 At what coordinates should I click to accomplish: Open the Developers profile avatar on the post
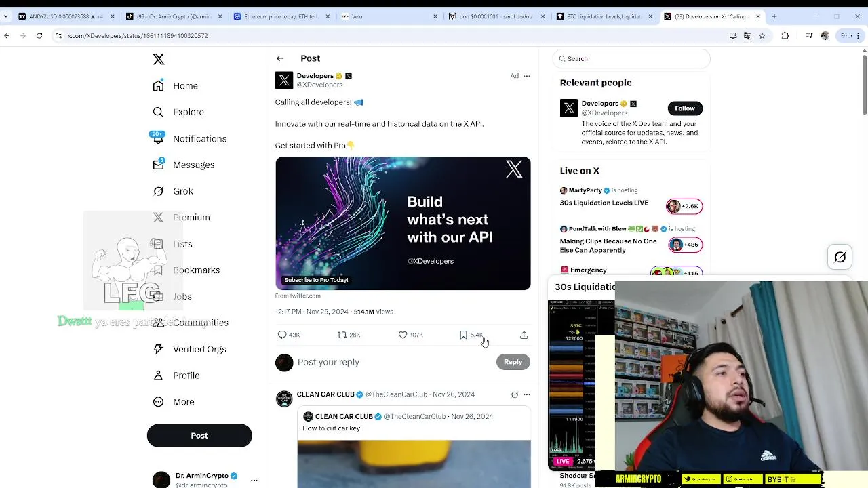(284, 80)
